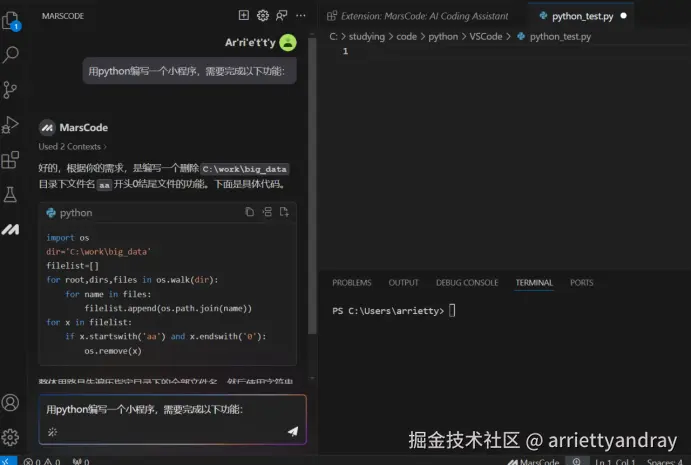
Task: Click the Arrietty user avatar
Action: 288,42
